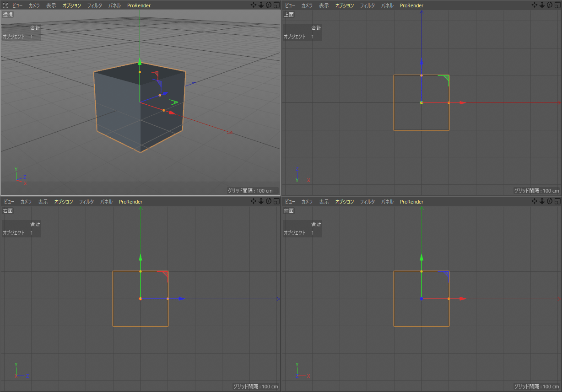Open ProRender menu in top (上面) viewport
562x392 pixels.
[411, 5]
